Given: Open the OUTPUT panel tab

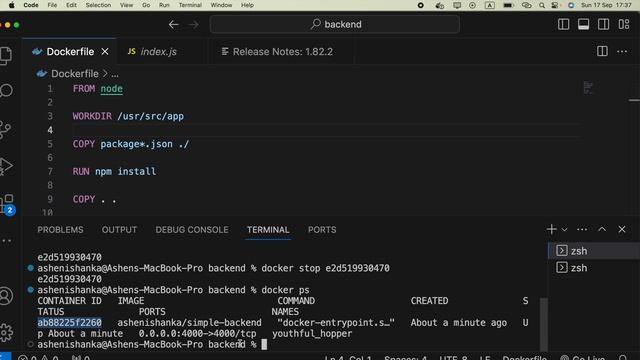Looking at the screenshot, I should click(x=119, y=230).
